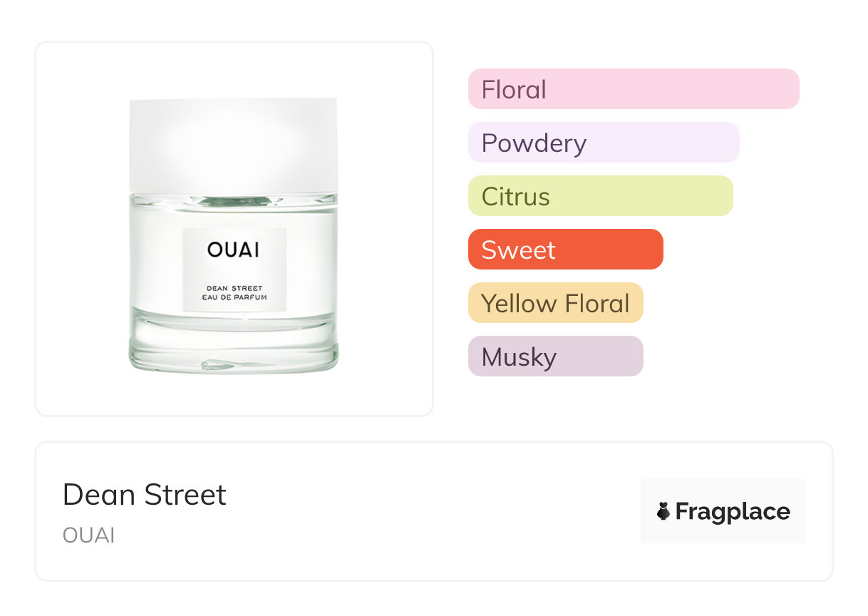Click the Dean Street text on the bottle label
The width and height of the screenshot is (868, 616).
(x=234, y=288)
